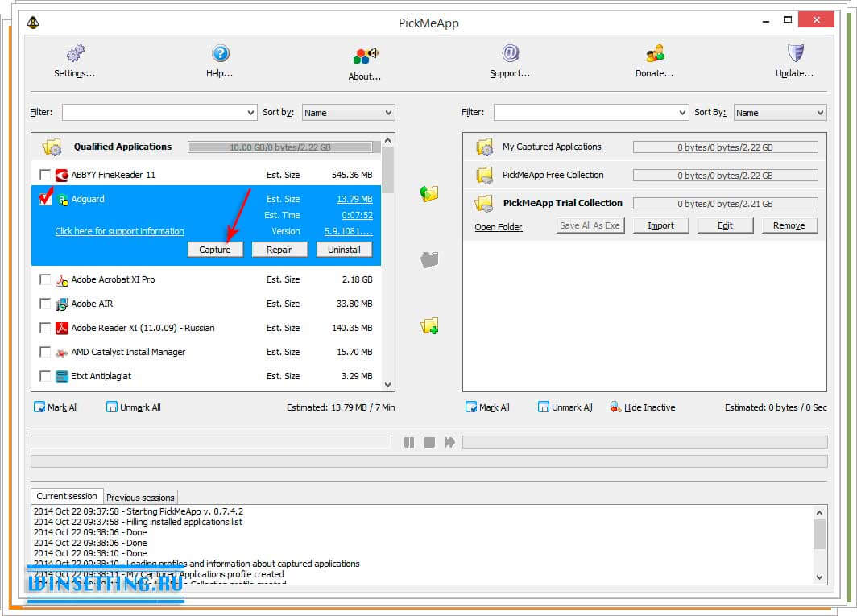The height and width of the screenshot is (616, 857).
Task: Click the support information link
Action: point(119,231)
